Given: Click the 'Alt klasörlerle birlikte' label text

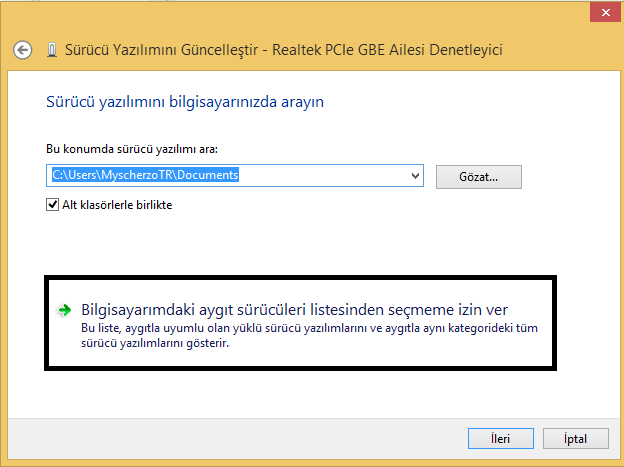Looking at the screenshot, I should pos(118,205).
